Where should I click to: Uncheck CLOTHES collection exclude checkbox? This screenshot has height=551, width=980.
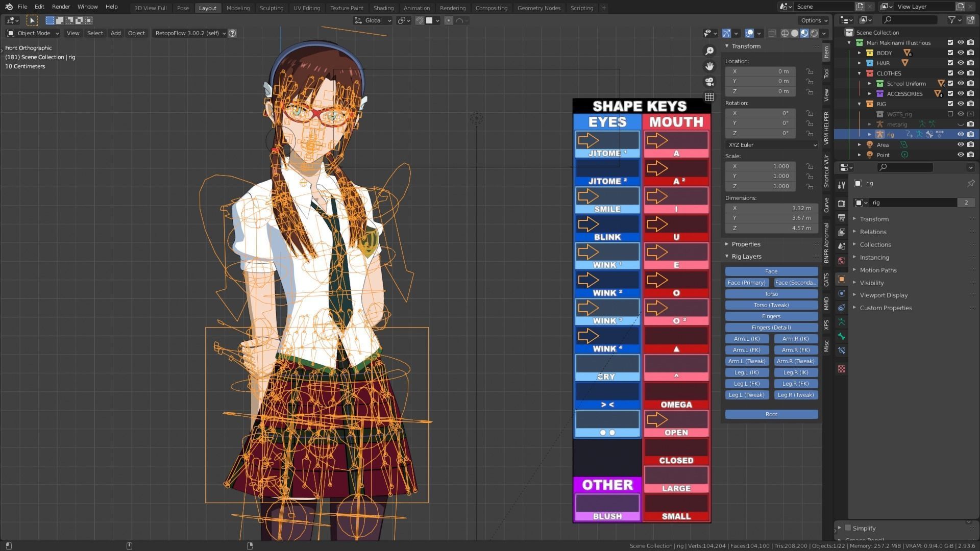tap(950, 73)
